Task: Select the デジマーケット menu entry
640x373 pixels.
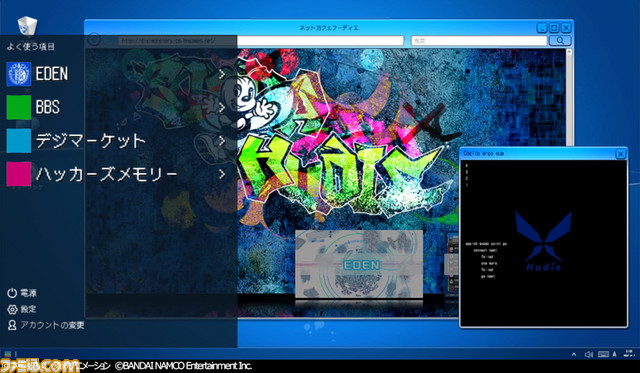Action: (x=91, y=141)
